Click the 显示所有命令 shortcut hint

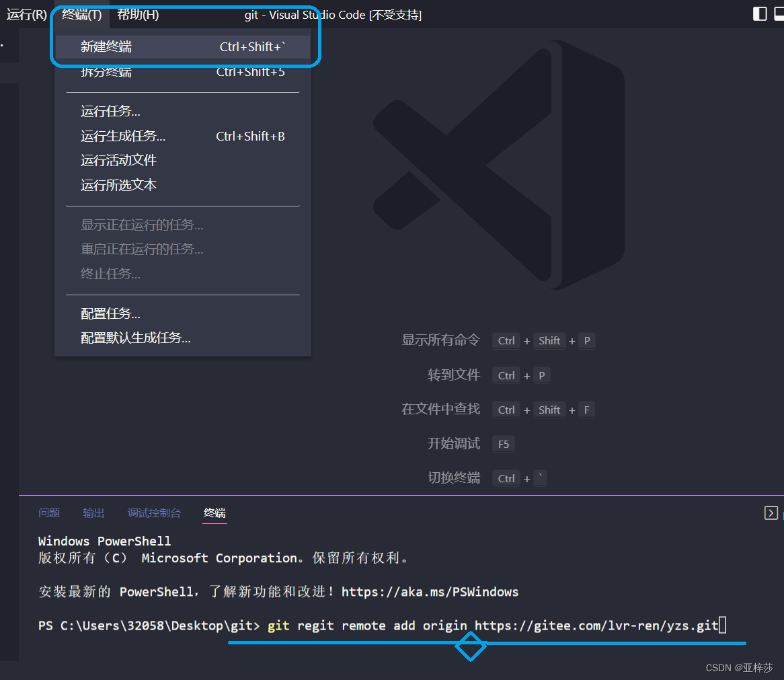[x=440, y=340]
